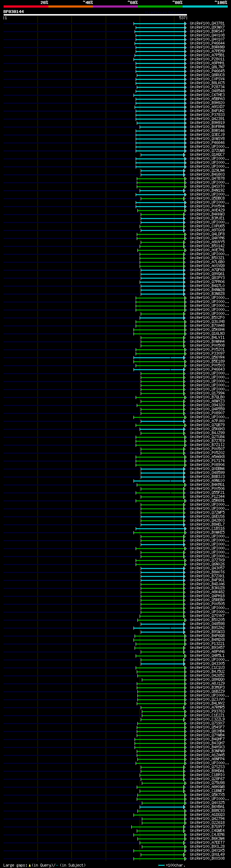Click the purple ~60% identity legend segment

pyautogui.click(x=115, y=7)
